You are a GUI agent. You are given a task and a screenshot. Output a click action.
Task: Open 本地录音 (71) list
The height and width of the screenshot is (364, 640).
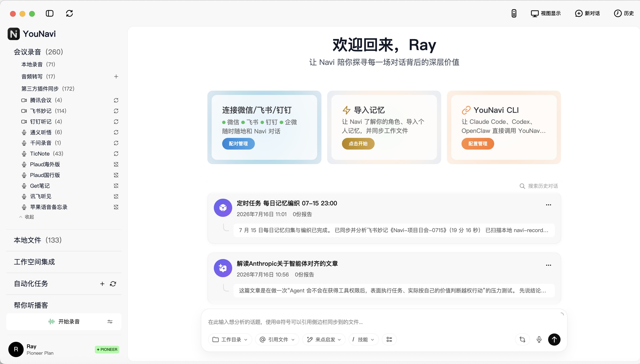(38, 64)
